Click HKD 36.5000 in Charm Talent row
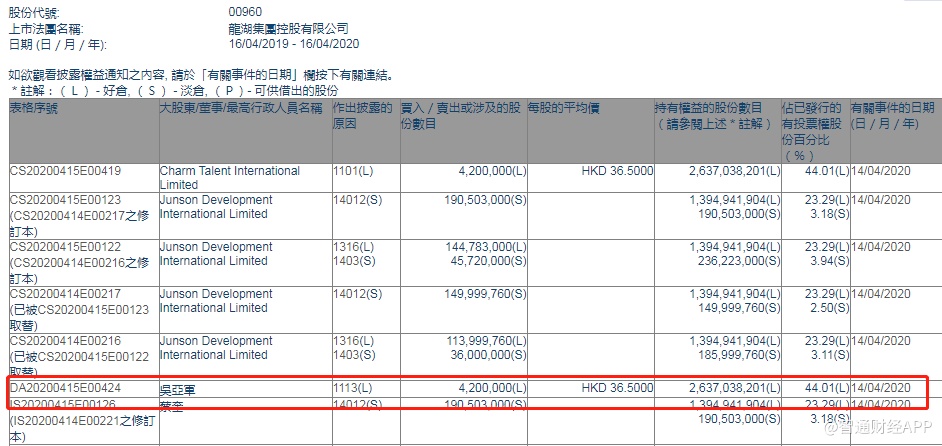 pyautogui.click(x=617, y=171)
